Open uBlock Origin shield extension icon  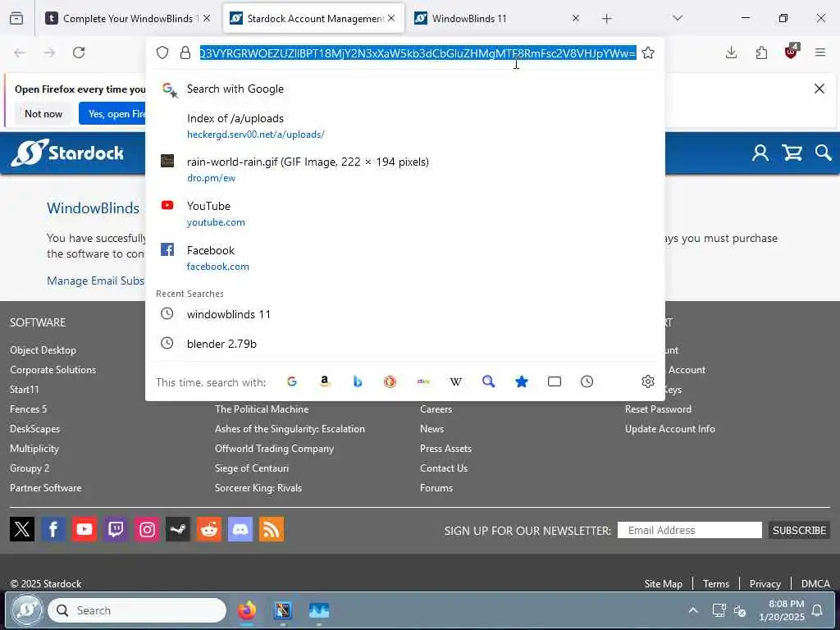click(792, 52)
